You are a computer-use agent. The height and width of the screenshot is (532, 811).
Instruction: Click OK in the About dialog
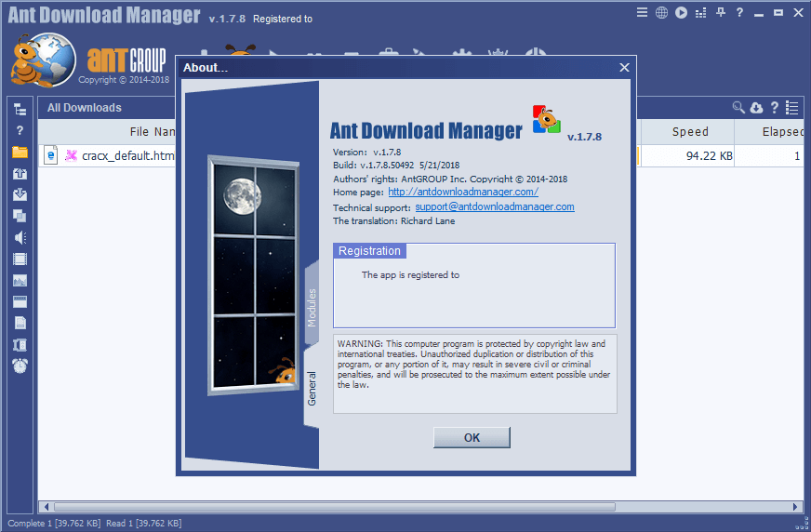tap(472, 437)
